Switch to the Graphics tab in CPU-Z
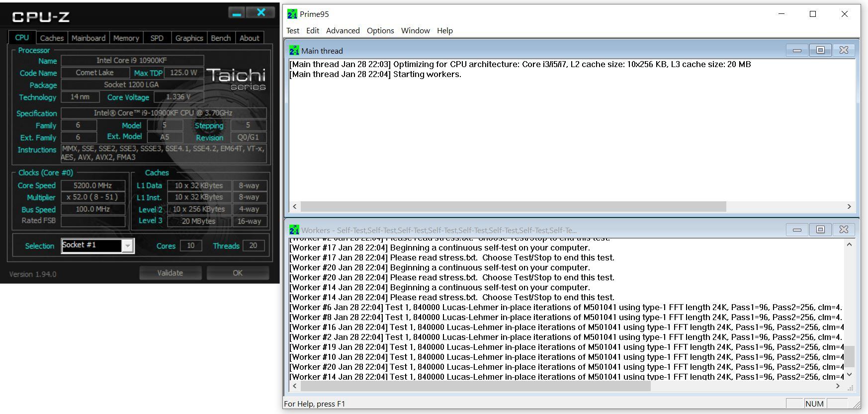Viewport: 868px width, 414px height. (x=189, y=38)
